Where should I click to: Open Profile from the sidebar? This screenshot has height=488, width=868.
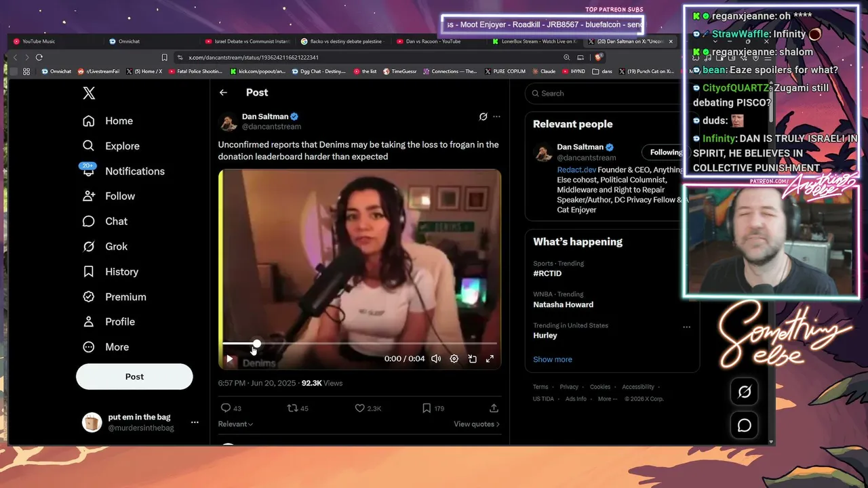pos(108,321)
